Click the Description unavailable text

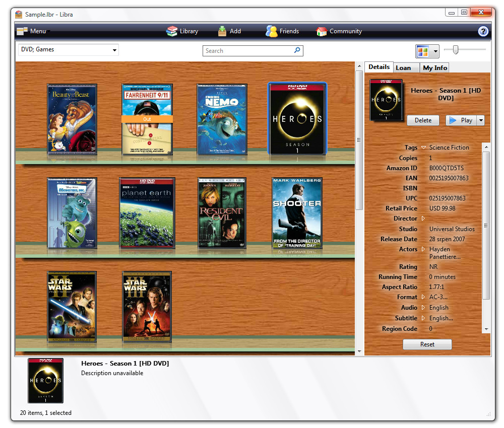(x=112, y=373)
